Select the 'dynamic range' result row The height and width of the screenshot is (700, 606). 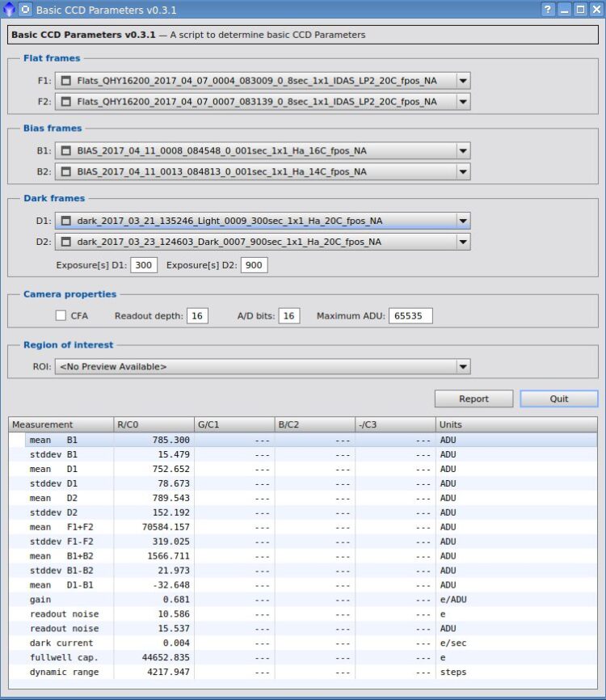pos(303,672)
